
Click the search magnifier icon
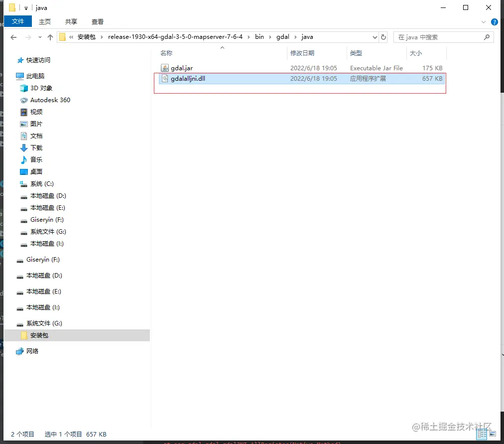tap(487, 37)
